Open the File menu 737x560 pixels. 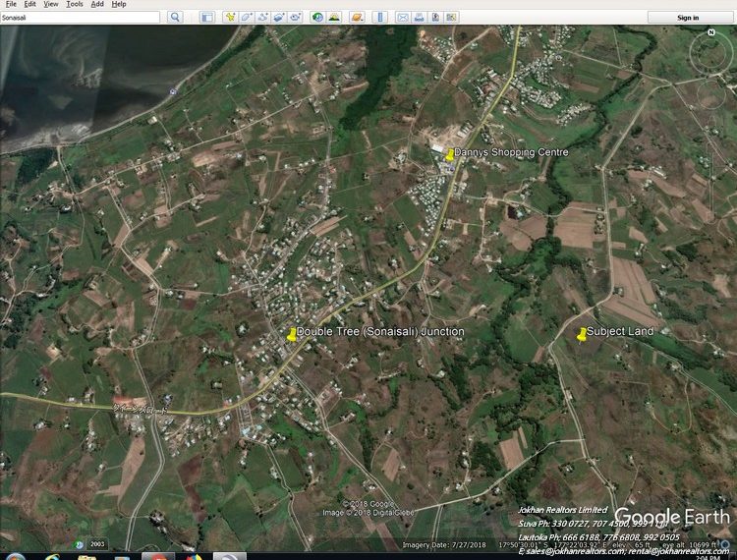(11, 4)
